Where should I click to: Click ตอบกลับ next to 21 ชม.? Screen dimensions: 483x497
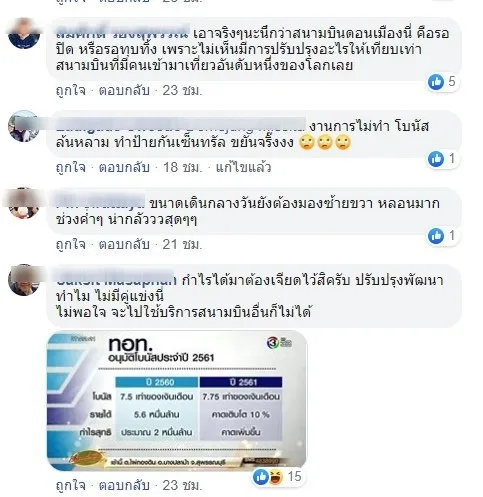[124, 245]
